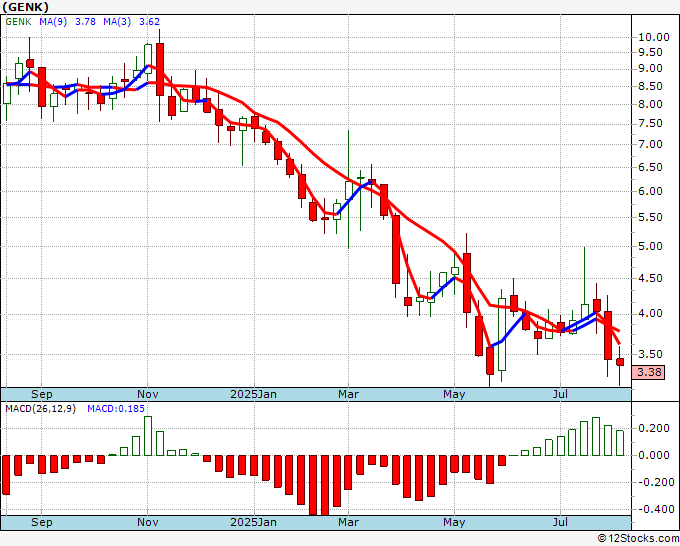This screenshot has height=546, width=680.
Task: Select the green GENK legend label
Action: 18,21
